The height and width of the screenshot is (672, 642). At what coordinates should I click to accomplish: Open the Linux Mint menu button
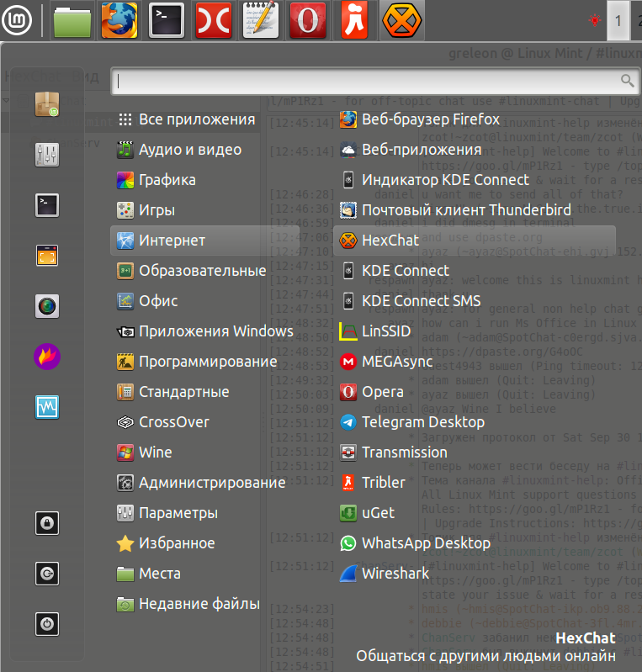click(x=17, y=20)
